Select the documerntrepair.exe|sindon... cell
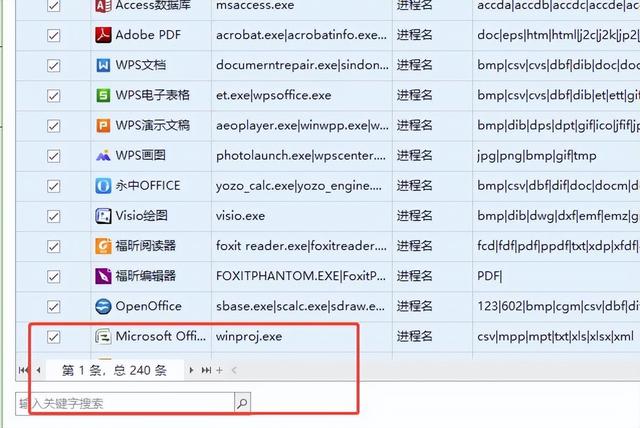Viewport: 640px width, 428px height. (x=302, y=65)
